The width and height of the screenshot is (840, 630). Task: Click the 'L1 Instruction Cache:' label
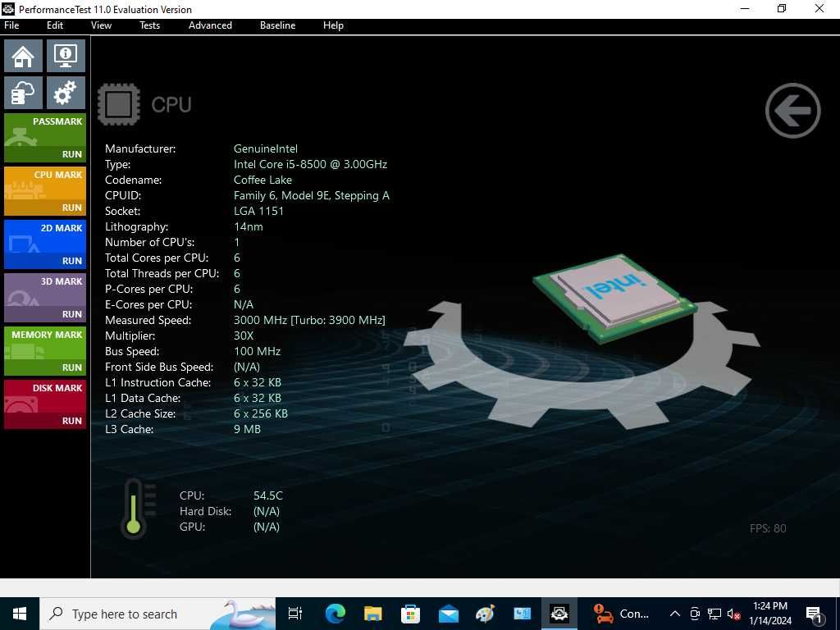tap(157, 382)
